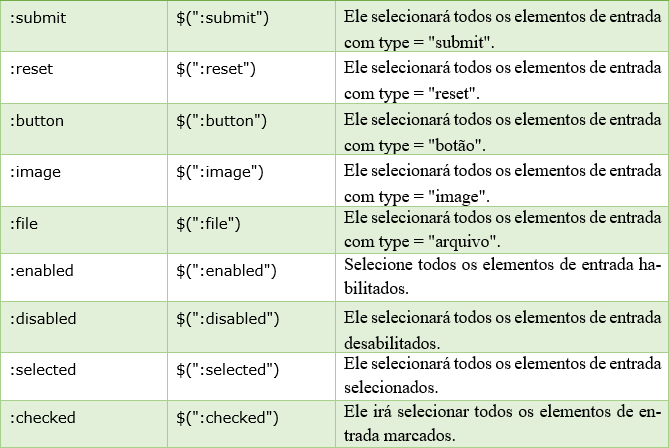Image resolution: width=669 pixels, height=448 pixels.
Task: Click the :file selector cell
Action: pyautogui.click(x=84, y=230)
